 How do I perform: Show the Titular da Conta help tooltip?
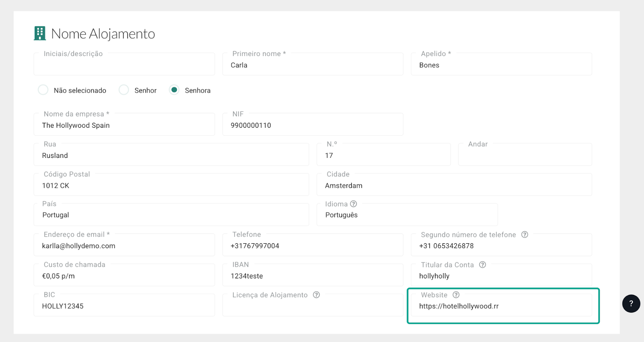(483, 265)
